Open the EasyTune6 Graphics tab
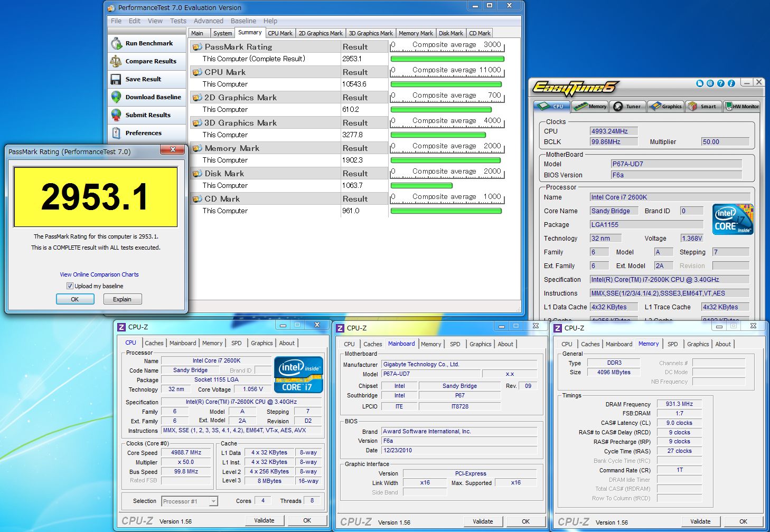 click(x=665, y=106)
